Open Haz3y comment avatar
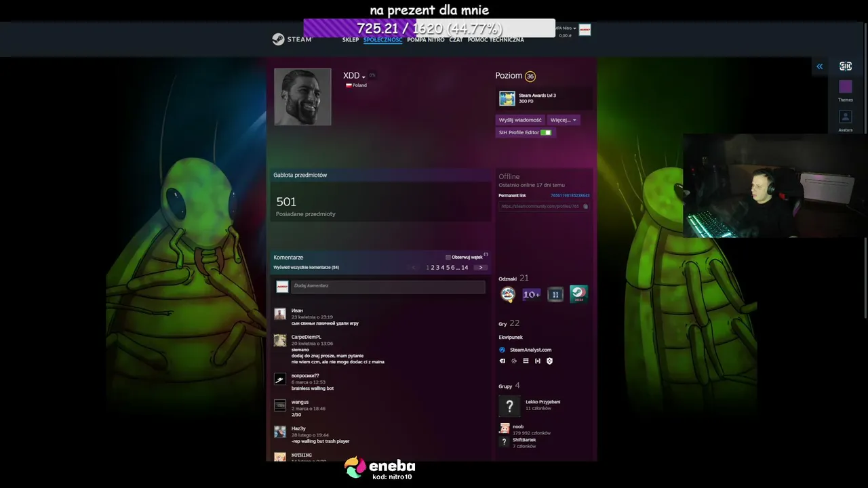868x488 pixels. [280, 432]
